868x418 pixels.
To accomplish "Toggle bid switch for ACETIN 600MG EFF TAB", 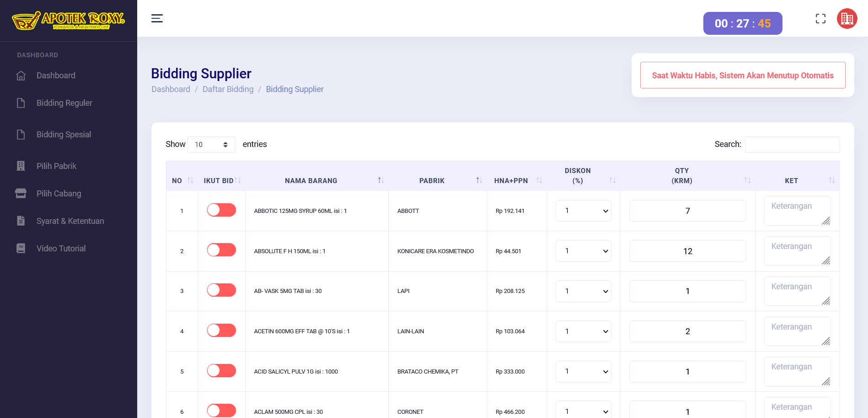I will [x=221, y=331].
